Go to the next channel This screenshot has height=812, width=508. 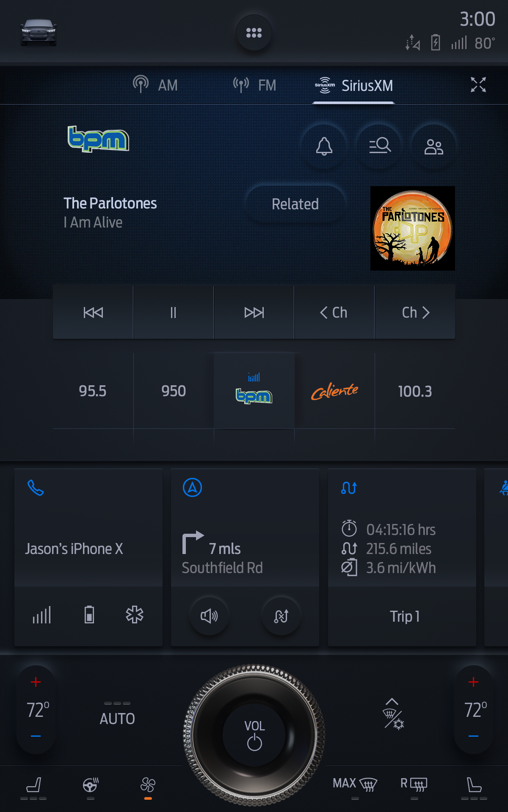pyautogui.click(x=415, y=313)
